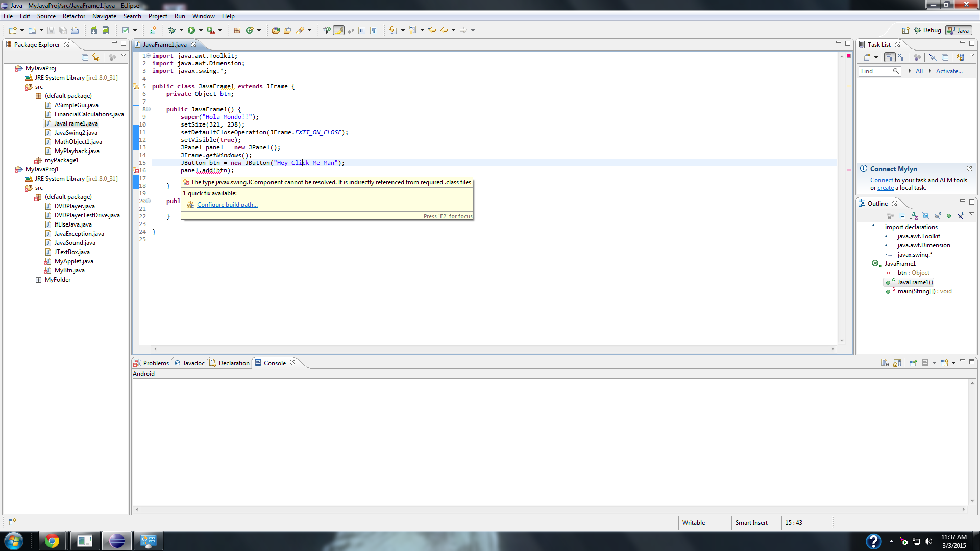Image resolution: width=980 pixels, height=551 pixels.
Task: Toggle Mark Occurrences highlighter button
Action: click(x=338, y=31)
